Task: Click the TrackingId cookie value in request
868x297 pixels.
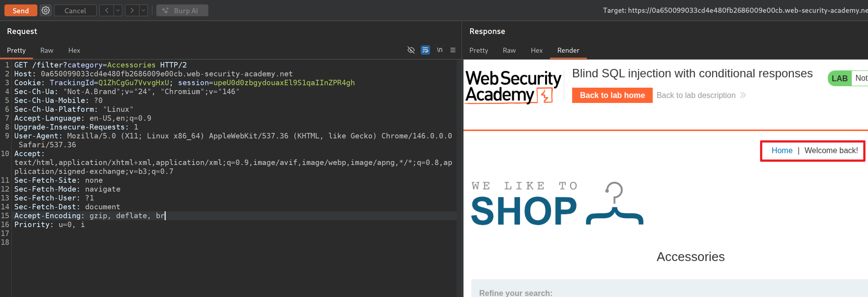Action: tap(133, 83)
